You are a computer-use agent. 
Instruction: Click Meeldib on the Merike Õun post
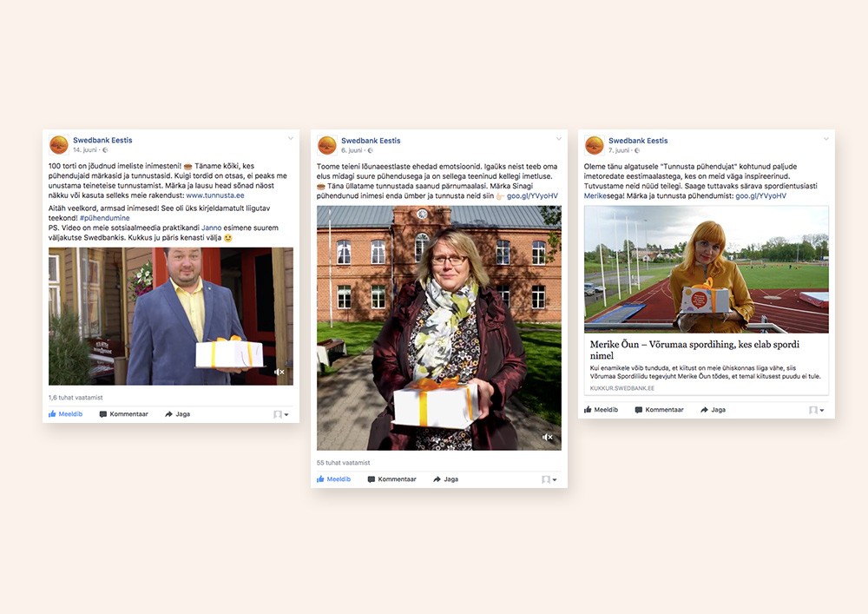(601, 410)
